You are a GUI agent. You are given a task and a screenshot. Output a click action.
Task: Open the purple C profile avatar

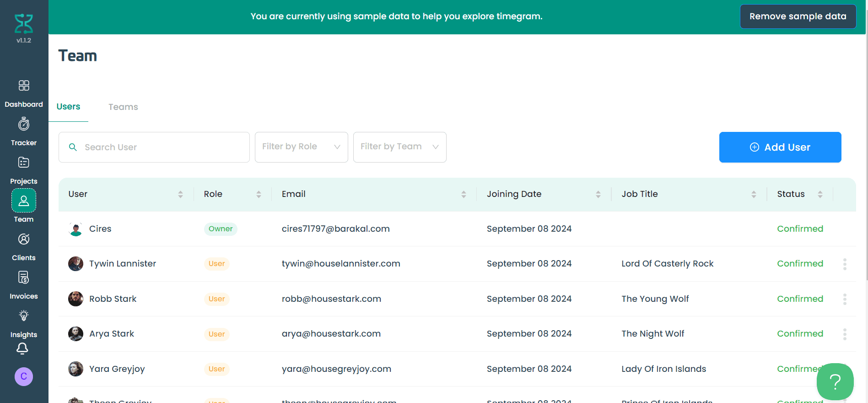click(24, 376)
